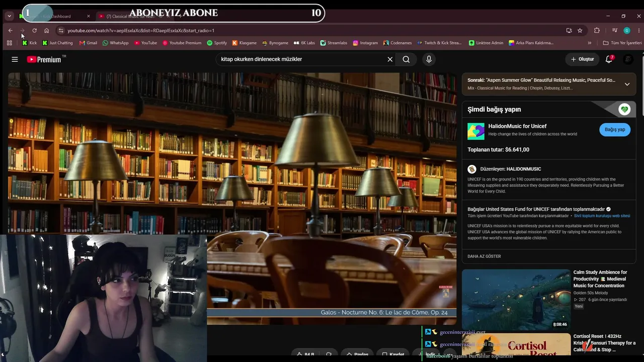Clear the YouTube search query

click(x=390, y=59)
